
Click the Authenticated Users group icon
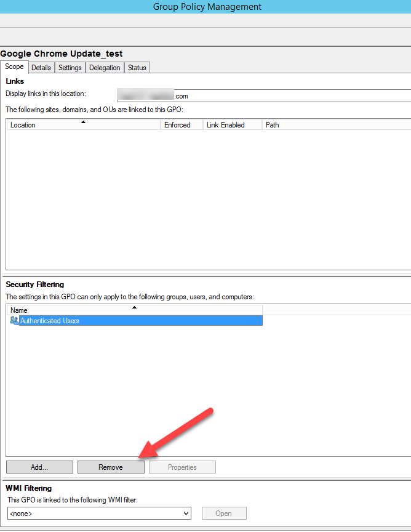pos(14,320)
